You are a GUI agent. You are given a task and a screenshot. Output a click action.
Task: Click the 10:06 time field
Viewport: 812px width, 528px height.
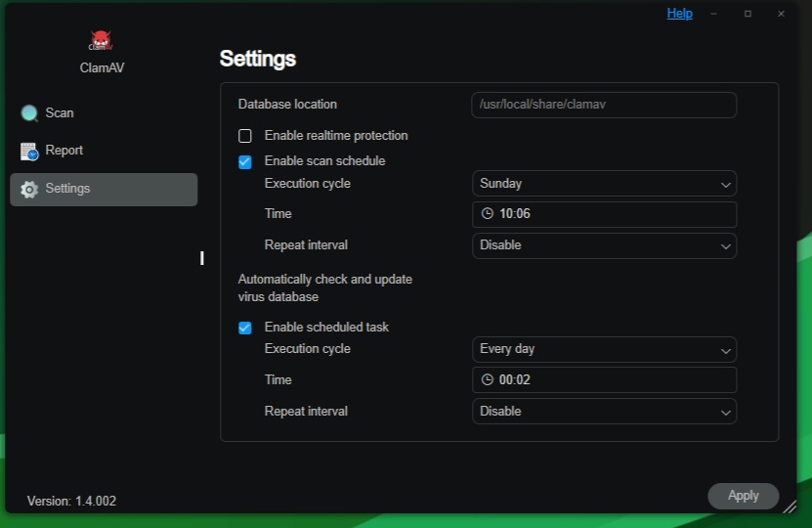pos(604,214)
